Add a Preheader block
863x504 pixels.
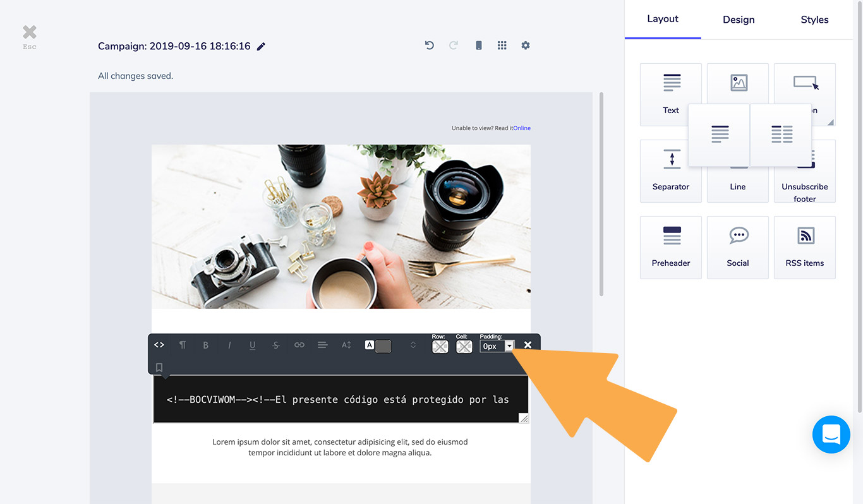pyautogui.click(x=671, y=248)
